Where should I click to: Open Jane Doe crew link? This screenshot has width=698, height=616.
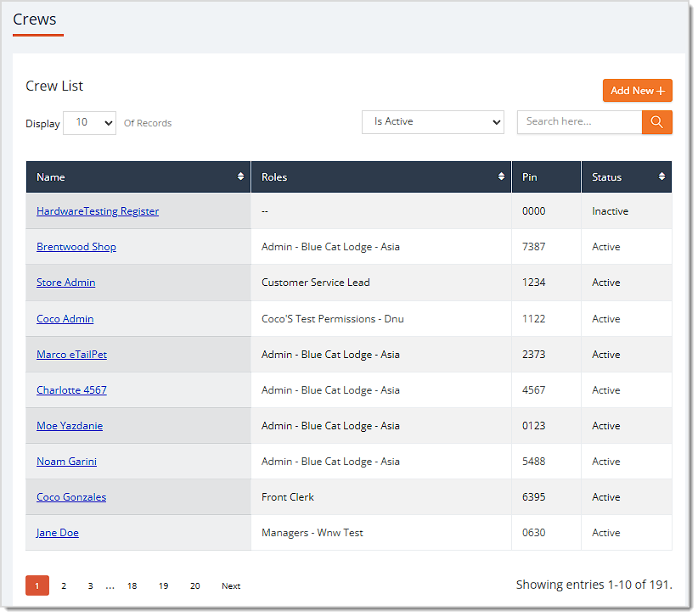(x=58, y=532)
